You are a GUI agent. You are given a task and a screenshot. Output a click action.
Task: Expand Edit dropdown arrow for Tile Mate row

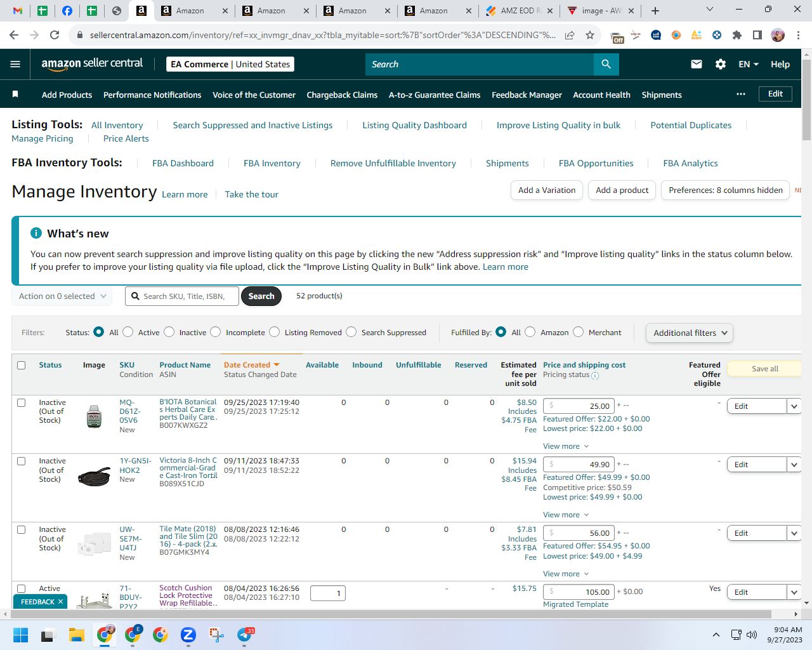tap(794, 533)
